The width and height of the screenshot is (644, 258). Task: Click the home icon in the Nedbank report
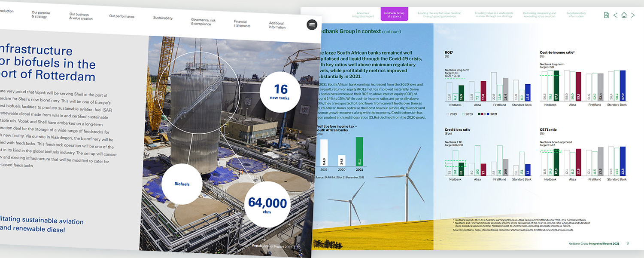(x=624, y=15)
